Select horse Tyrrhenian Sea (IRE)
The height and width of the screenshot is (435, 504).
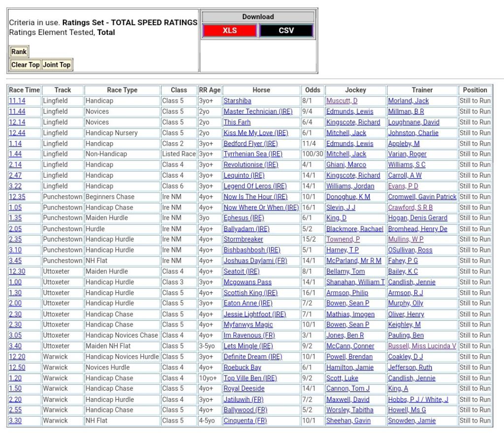(253, 154)
